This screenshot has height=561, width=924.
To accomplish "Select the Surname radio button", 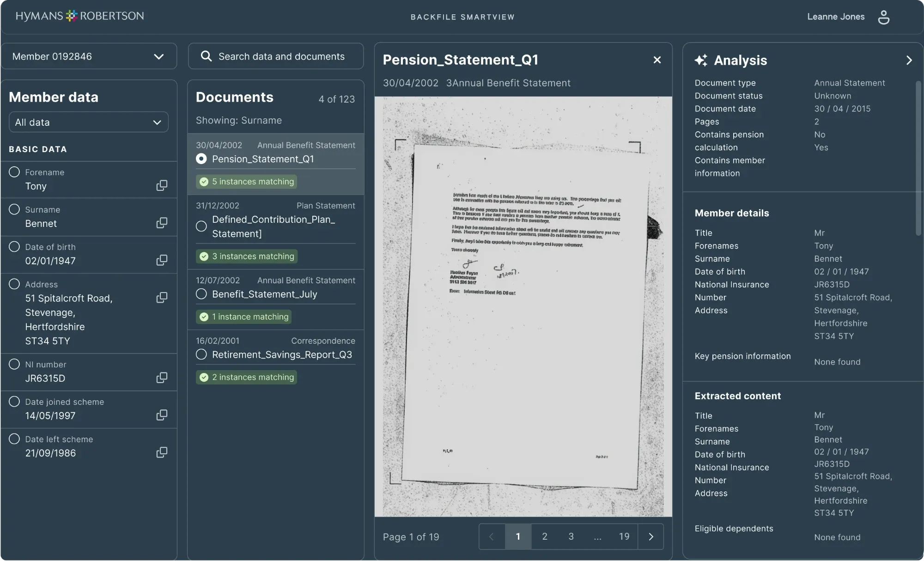I will [x=14, y=209].
